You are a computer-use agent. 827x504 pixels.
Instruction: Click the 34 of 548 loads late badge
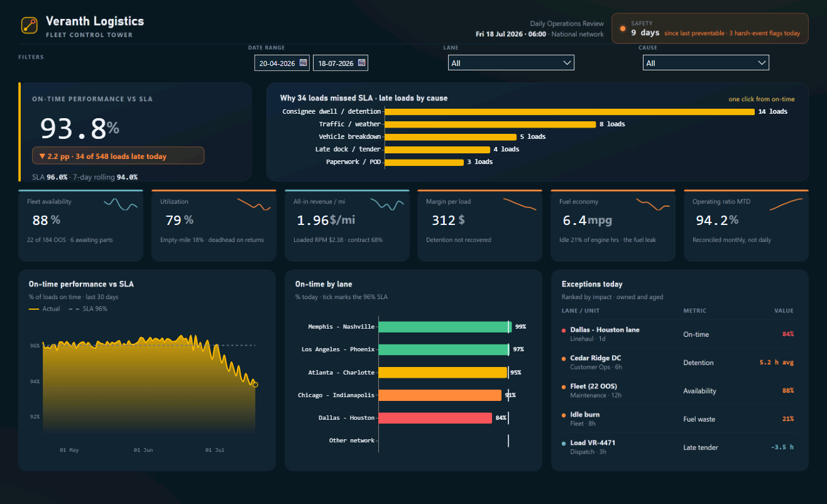coord(118,156)
